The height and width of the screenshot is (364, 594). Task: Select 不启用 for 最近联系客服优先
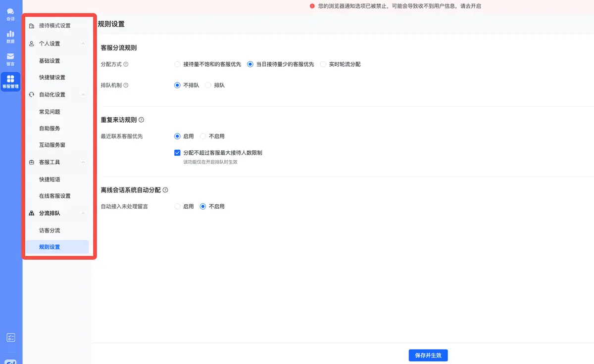coord(203,136)
